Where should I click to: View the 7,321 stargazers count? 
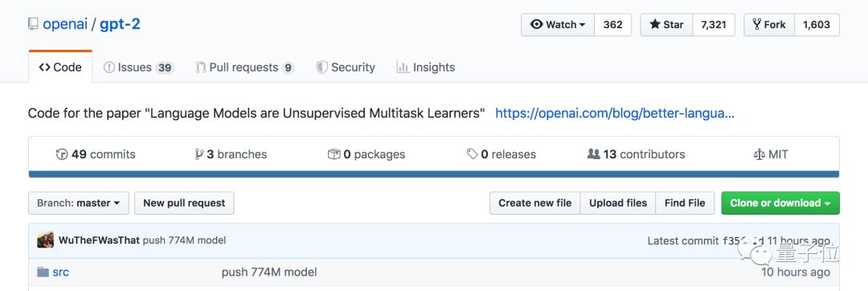714,25
